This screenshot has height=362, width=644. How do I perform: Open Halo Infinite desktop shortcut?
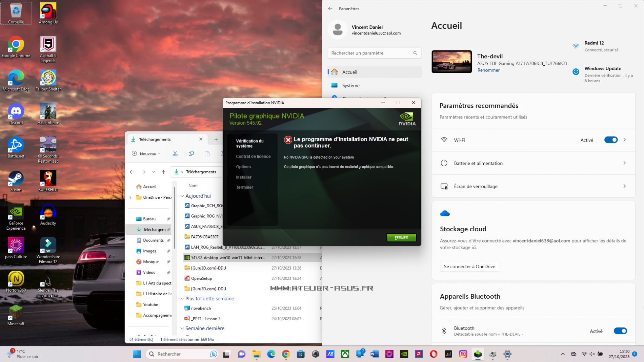48,114
